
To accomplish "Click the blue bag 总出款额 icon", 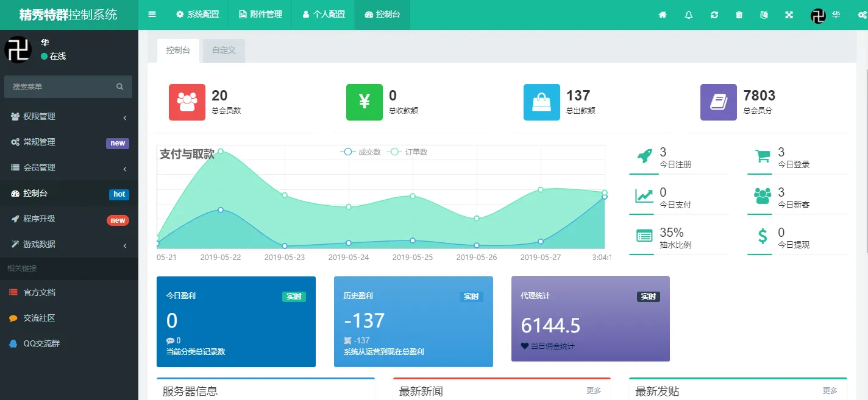I will 541,102.
